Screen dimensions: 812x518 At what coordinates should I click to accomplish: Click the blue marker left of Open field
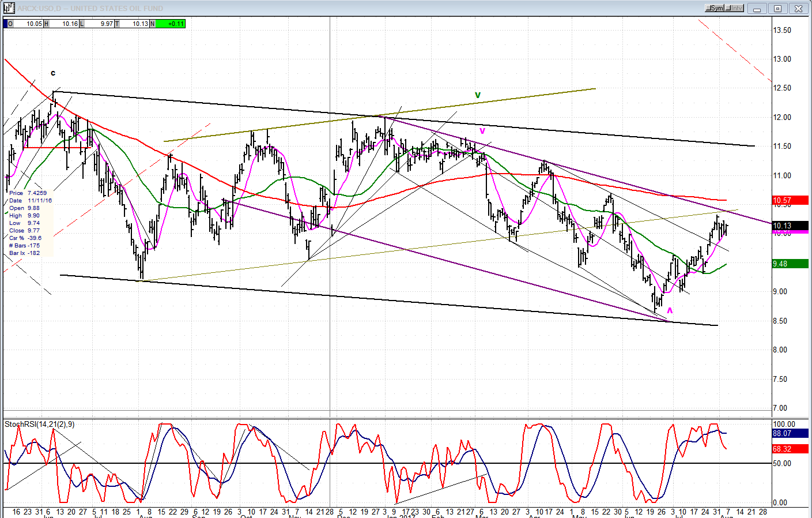(5, 24)
